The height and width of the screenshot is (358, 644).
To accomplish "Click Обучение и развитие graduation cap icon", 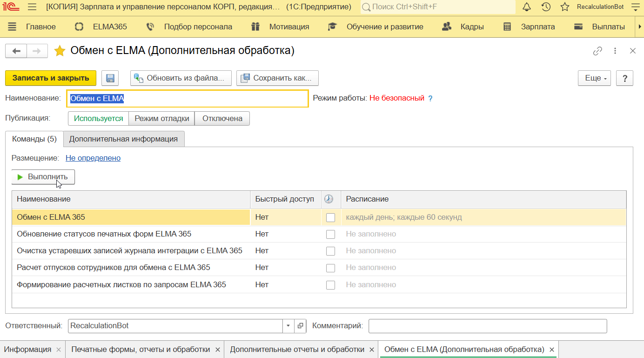I will (x=332, y=27).
